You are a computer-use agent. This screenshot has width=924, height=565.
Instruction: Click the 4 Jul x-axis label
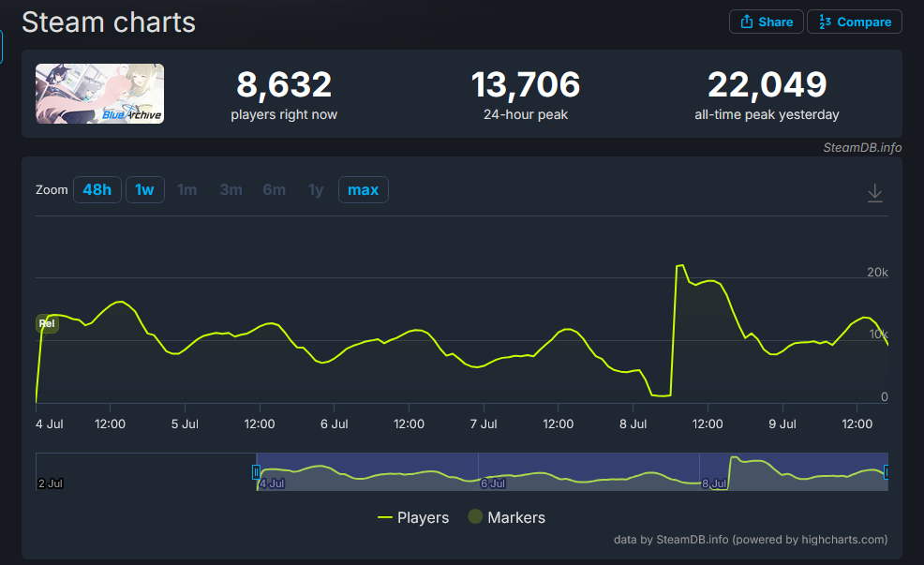click(50, 424)
